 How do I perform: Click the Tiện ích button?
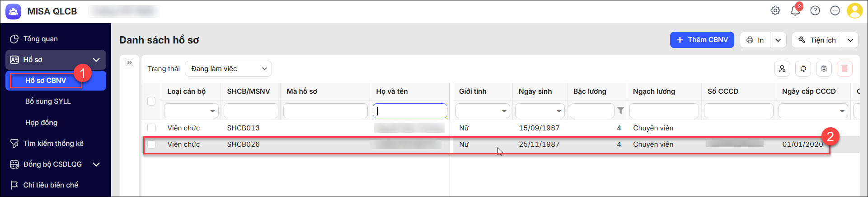click(817, 40)
